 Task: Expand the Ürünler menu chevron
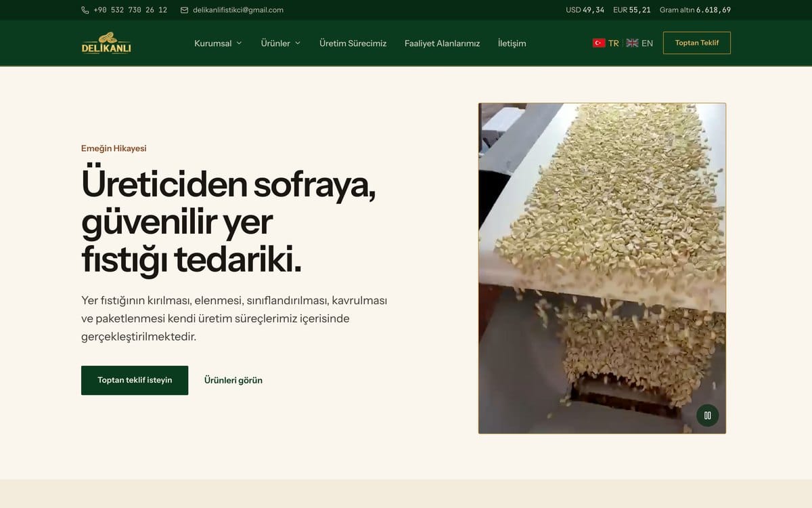pos(298,43)
